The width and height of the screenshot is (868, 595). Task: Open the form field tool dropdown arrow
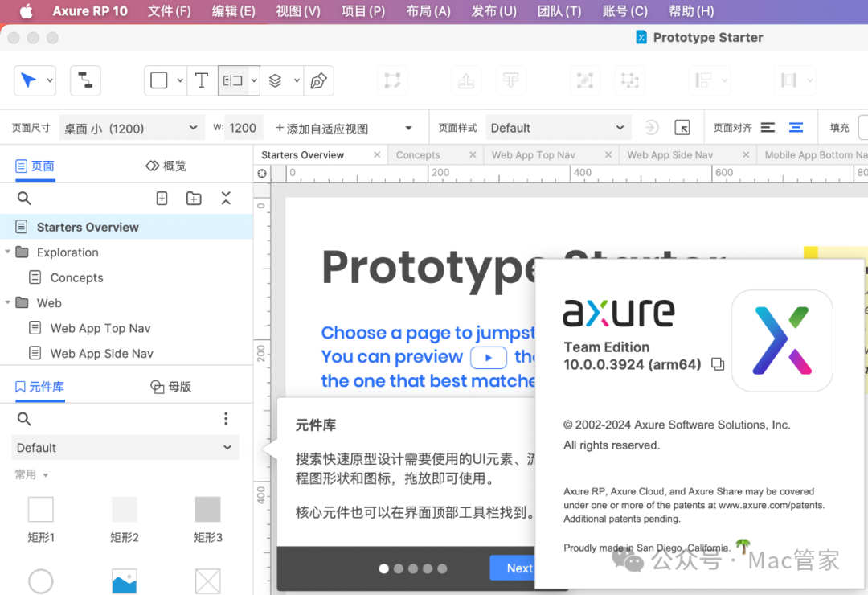(254, 80)
